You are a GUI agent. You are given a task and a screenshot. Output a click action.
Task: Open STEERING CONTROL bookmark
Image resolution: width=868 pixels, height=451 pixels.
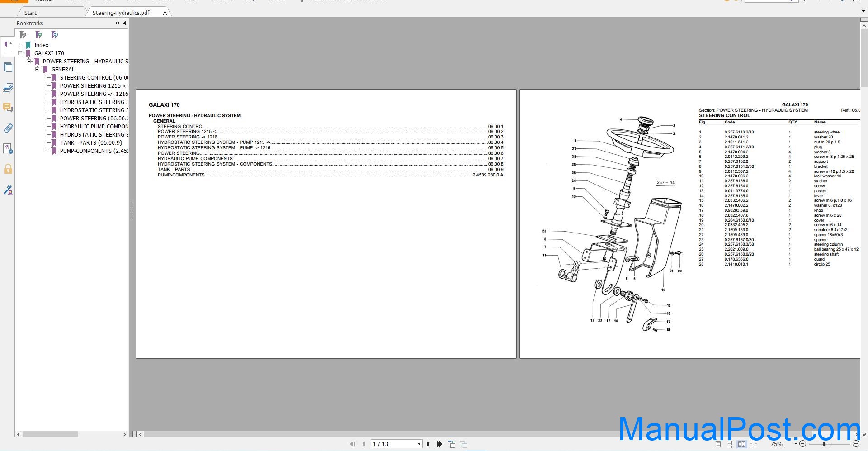[94, 77]
